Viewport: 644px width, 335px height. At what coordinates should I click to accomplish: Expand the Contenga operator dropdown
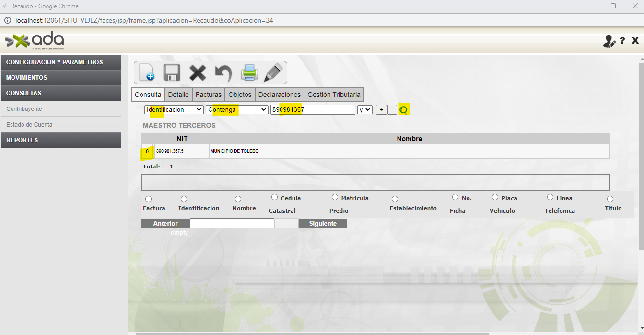click(236, 110)
